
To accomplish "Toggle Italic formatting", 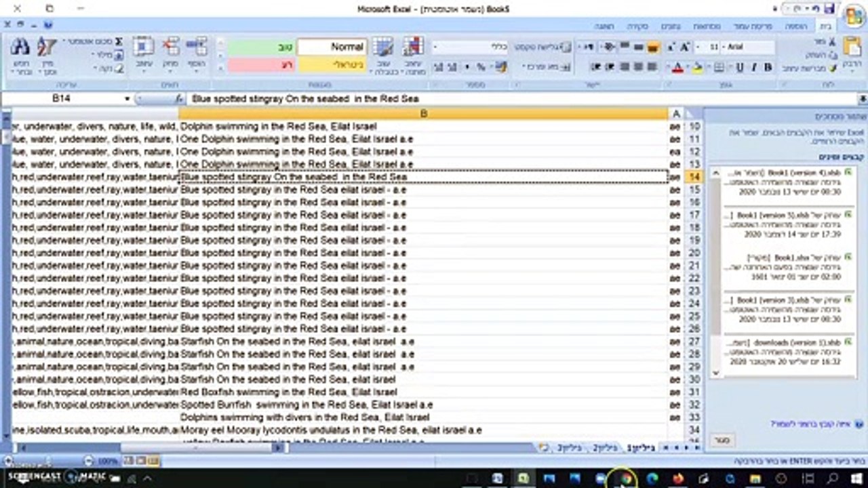I will point(753,67).
